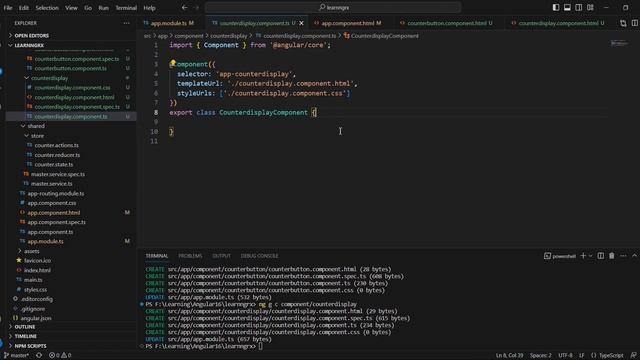Switch to app.component.html tab
This screenshot has height=360, width=640.
tap(348, 23)
